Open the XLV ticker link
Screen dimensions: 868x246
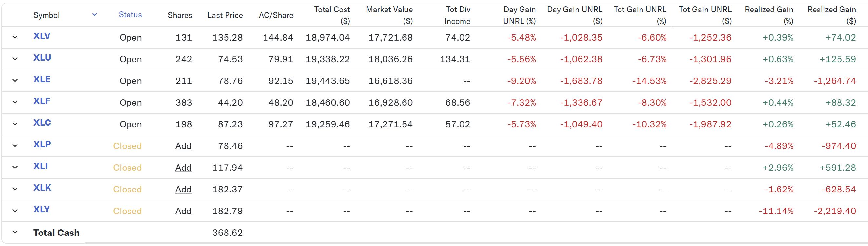click(x=42, y=36)
